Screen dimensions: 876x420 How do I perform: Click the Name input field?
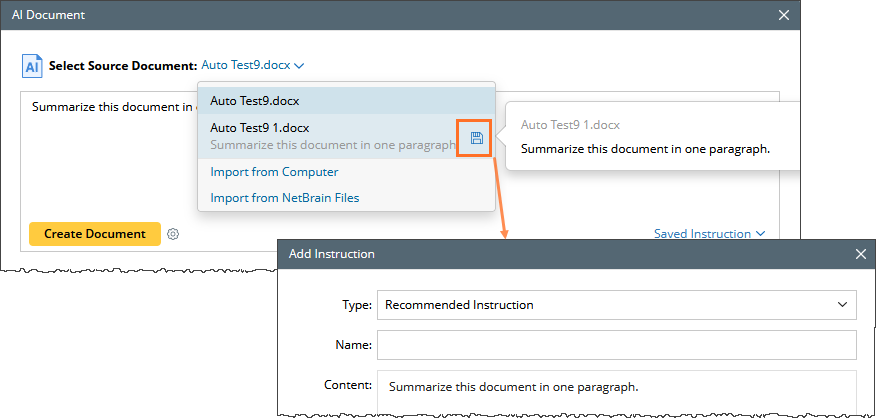(616, 345)
